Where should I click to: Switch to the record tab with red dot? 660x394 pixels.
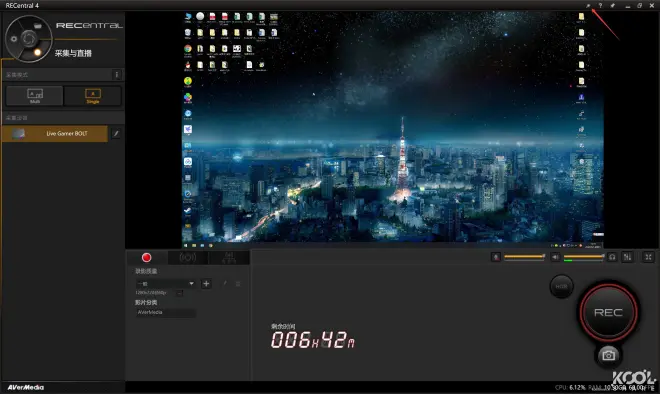[x=146, y=257]
